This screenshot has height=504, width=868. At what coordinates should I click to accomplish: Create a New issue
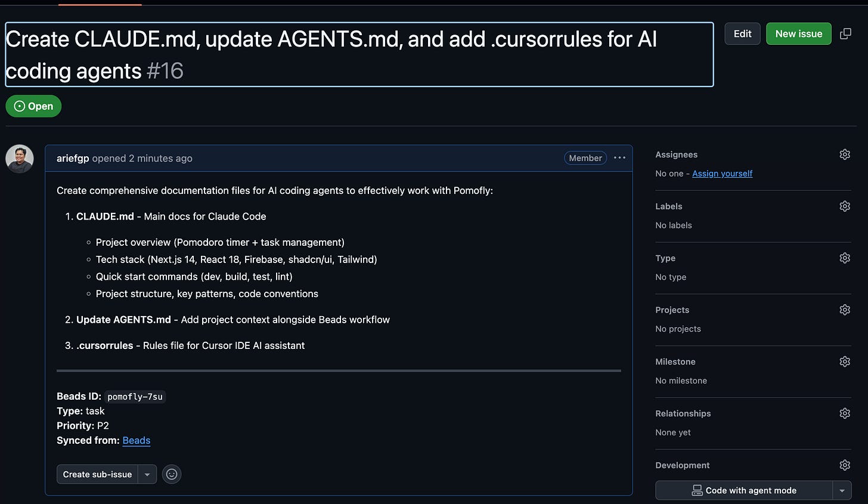point(798,34)
